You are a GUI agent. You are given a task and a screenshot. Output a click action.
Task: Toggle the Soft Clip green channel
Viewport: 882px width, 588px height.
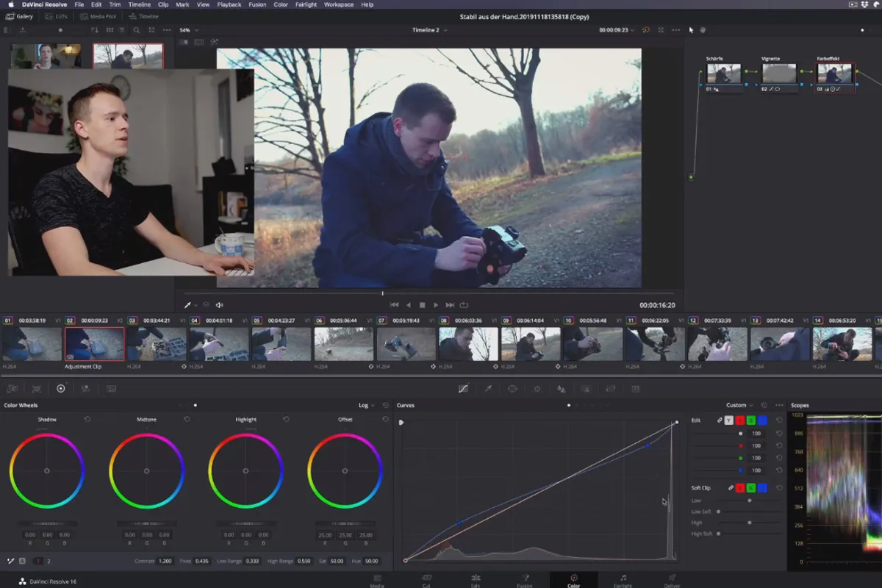click(750, 488)
